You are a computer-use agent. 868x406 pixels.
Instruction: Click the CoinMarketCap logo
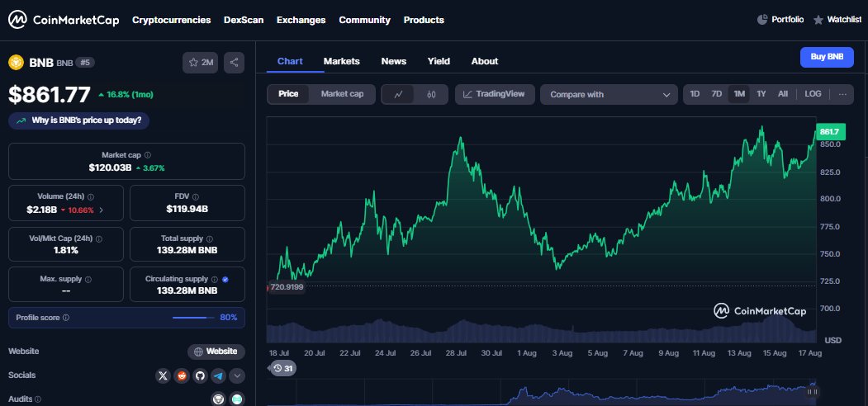(x=63, y=20)
